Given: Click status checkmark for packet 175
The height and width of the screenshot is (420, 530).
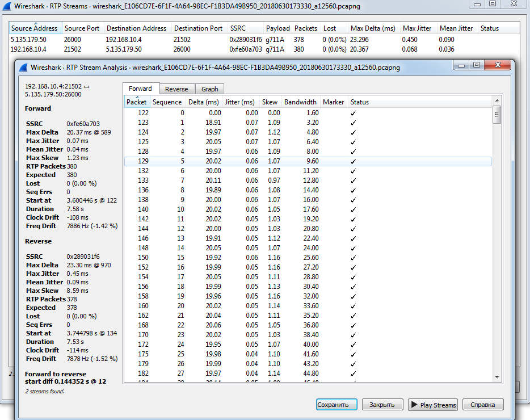Looking at the screenshot, I should pyautogui.click(x=353, y=354).
